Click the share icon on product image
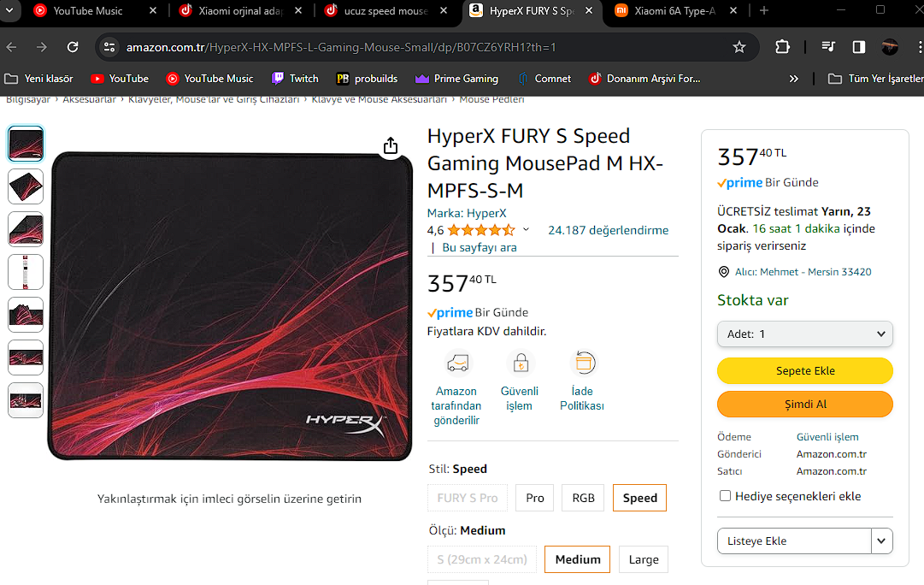Image resolution: width=924 pixels, height=585 pixels. (391, 146)
